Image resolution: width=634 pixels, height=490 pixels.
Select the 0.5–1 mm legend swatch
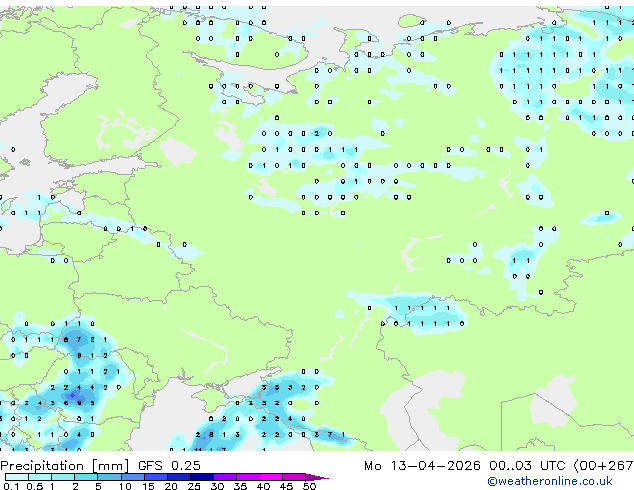pos(40,477)
